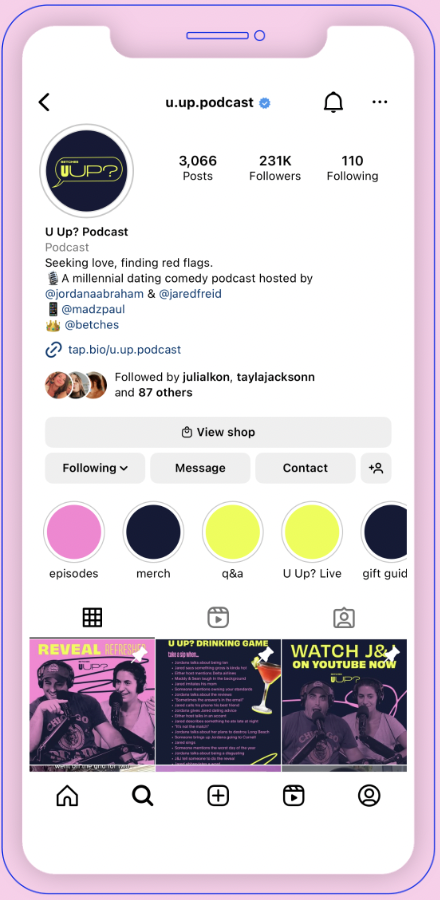The width and height of the screenshot is (440, 900).
Task: Switch to the tagged photos tab
Action: point(344,618)
